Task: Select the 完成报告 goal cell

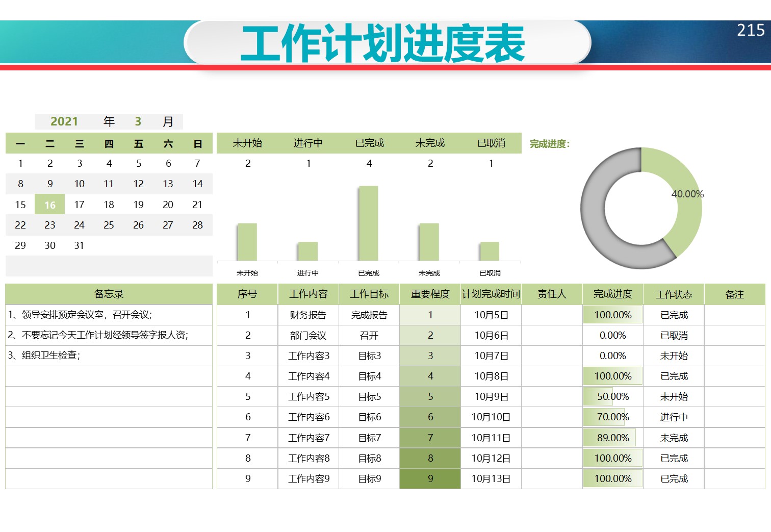Action: pyautogui.click(x=369, y=315)
